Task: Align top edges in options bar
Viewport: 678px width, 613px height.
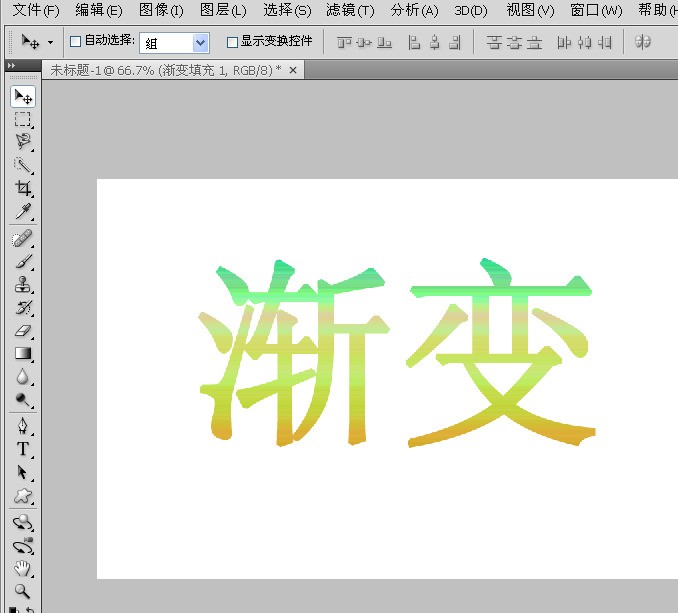Action: 344,42
